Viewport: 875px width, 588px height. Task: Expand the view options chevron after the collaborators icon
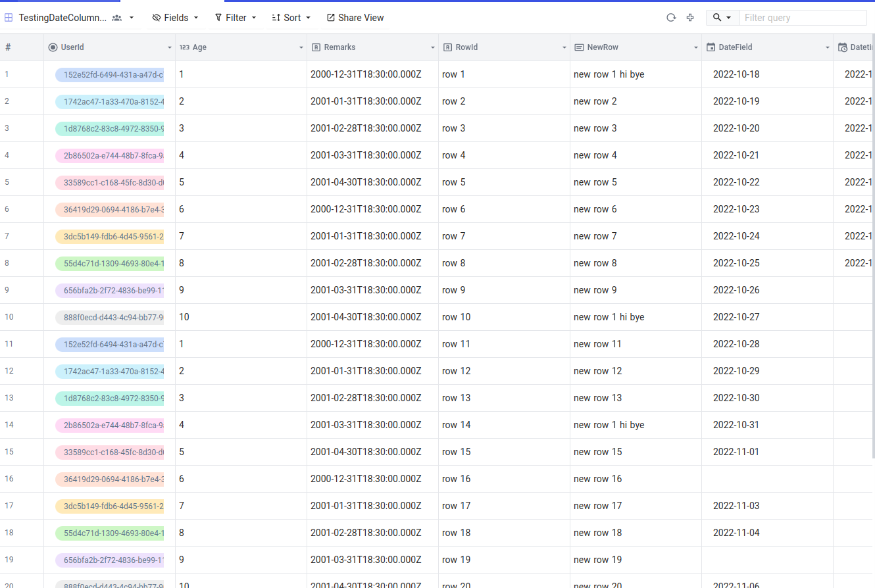(130, 18)
